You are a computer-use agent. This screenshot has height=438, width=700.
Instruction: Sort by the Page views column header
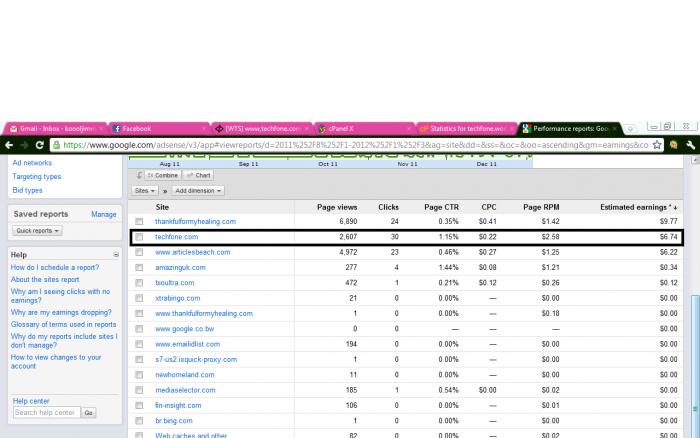337,207
